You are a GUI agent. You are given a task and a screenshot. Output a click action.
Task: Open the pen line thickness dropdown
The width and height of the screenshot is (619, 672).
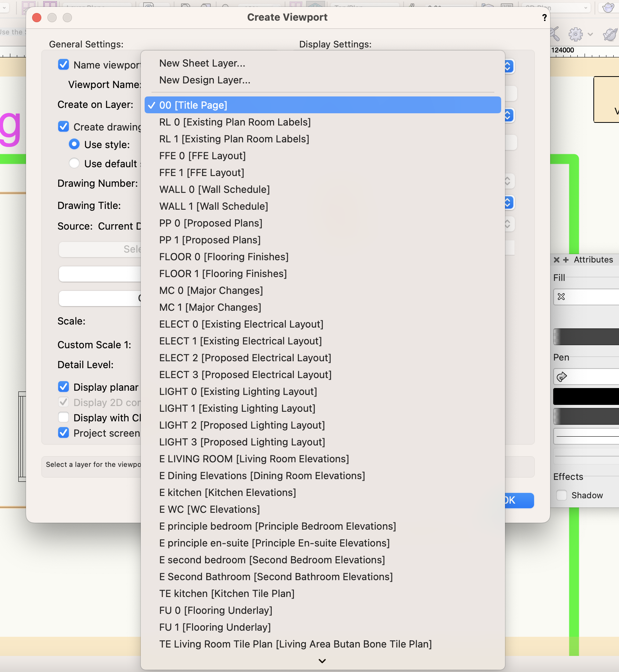(585, 436)
